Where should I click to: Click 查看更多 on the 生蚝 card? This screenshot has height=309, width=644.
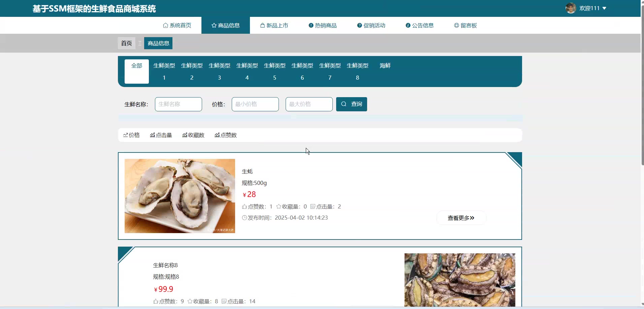point(461,218)
